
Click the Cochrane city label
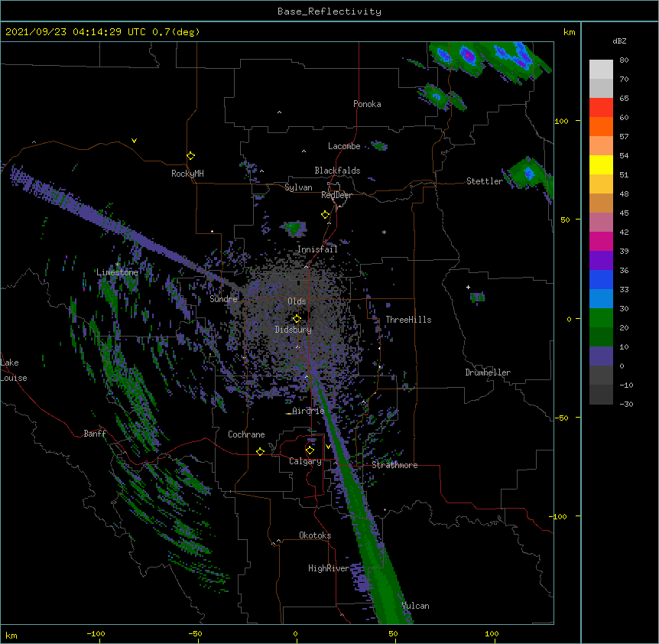point(246,434)
